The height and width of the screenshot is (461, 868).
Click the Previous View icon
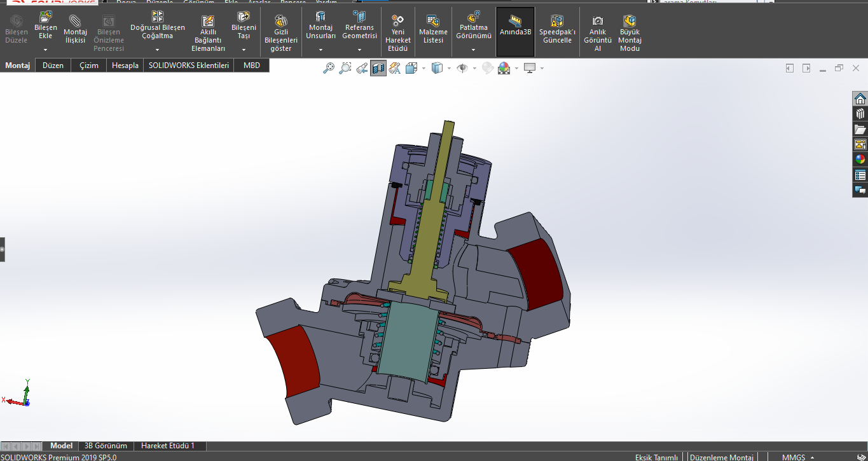(362, 68)
